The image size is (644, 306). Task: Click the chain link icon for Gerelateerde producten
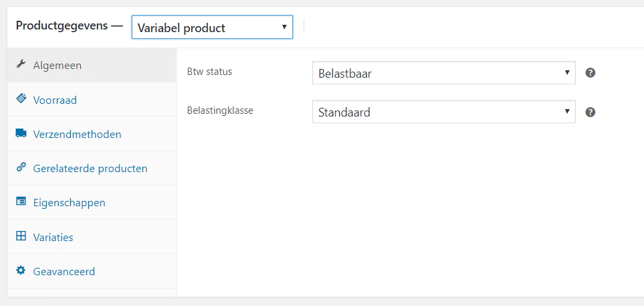pyautogui.click(x=21, y=167)
